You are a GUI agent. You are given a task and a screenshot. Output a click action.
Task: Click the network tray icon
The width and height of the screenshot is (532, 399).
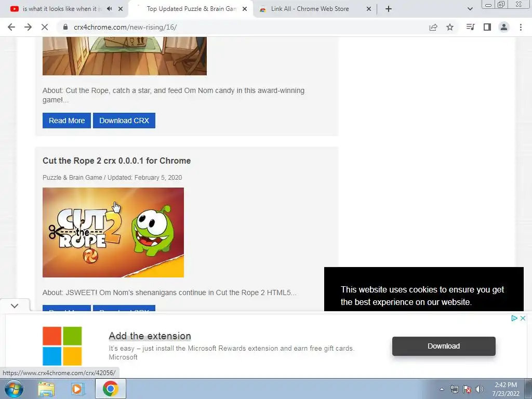click(x=454, y=389)
